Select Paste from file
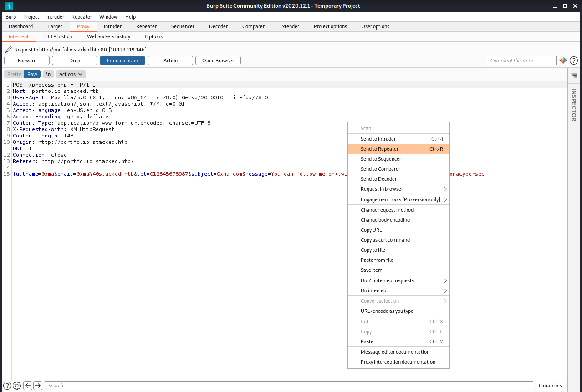The image size is (582, 392). (398, 260)
